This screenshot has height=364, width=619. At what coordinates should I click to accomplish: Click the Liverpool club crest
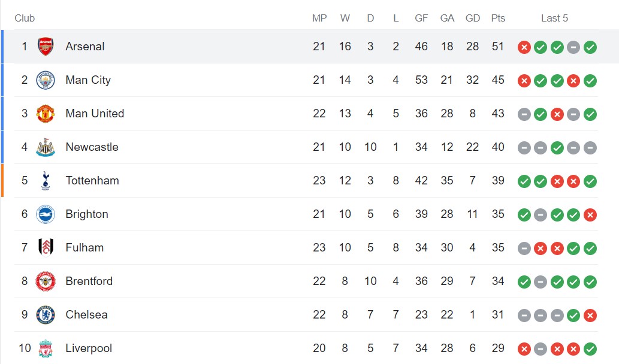pos(46,348)
